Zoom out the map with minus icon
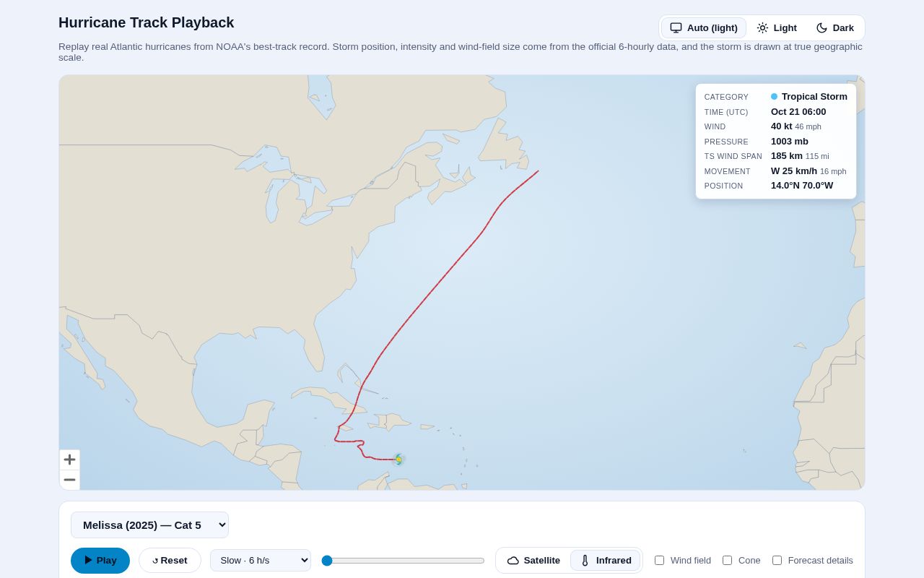 click(x=69, y=480)
